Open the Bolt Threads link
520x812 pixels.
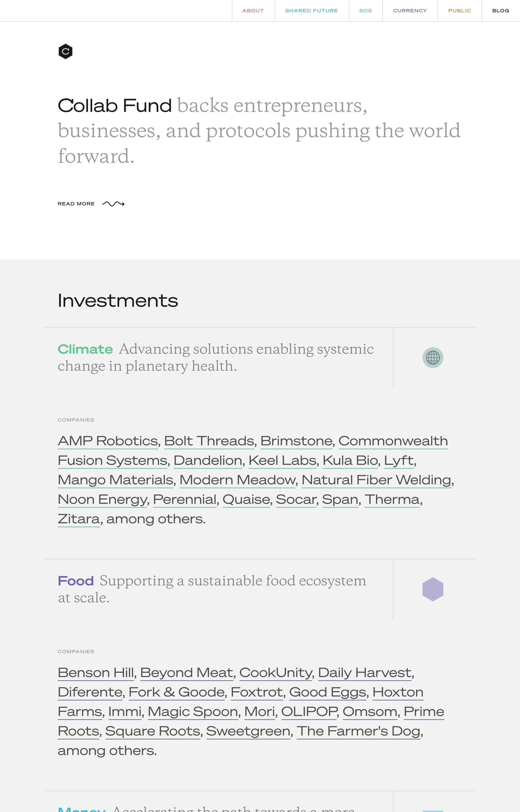(x=209, y=441)
